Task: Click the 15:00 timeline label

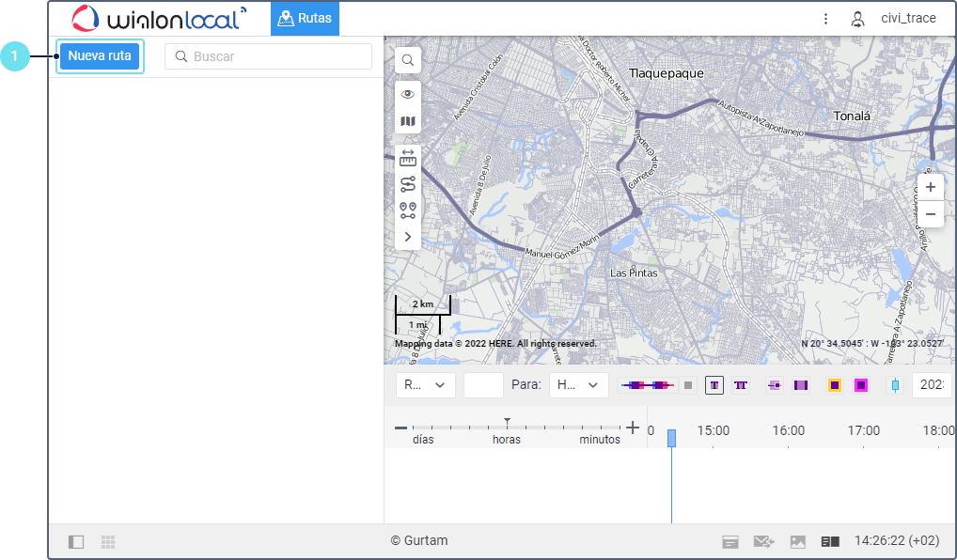Action: click(713, 430)
